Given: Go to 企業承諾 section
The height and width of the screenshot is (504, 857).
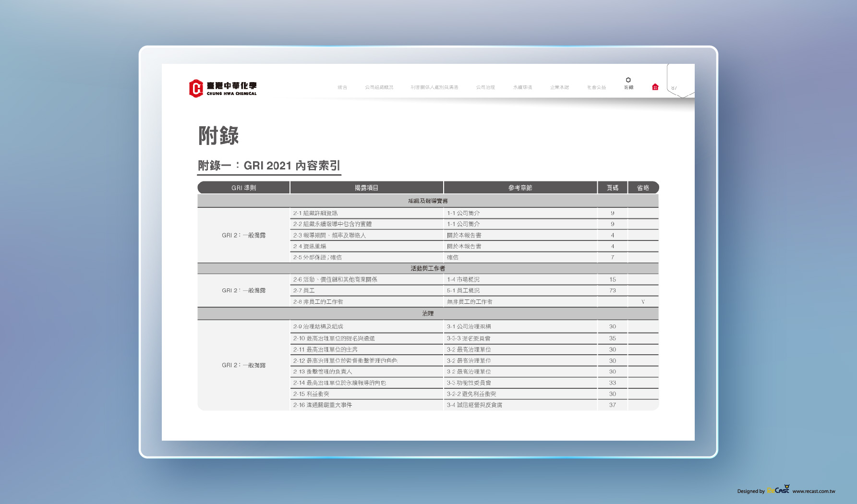Looking at the screenshot, I should 559,87.
